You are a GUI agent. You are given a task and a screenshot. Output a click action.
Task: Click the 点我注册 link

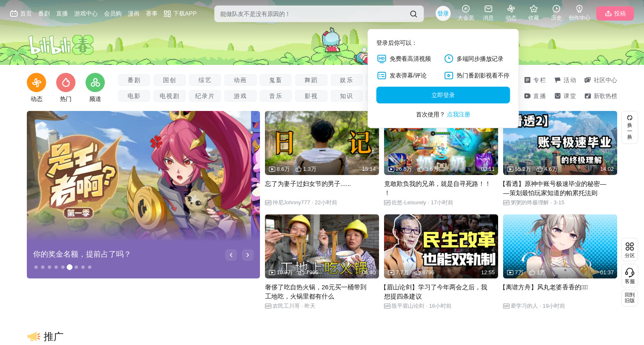click(459, 114)
